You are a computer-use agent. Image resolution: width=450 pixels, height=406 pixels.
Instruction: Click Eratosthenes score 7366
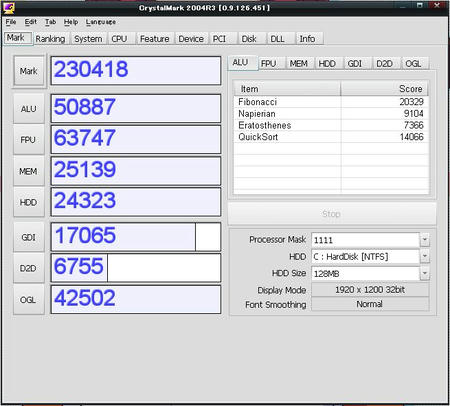(x=414, y=125)
